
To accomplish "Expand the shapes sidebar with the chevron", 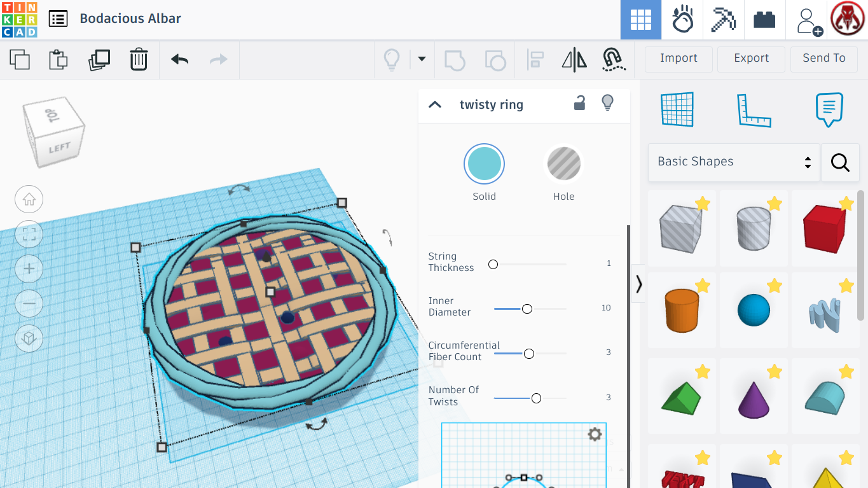I will point(638,284).
